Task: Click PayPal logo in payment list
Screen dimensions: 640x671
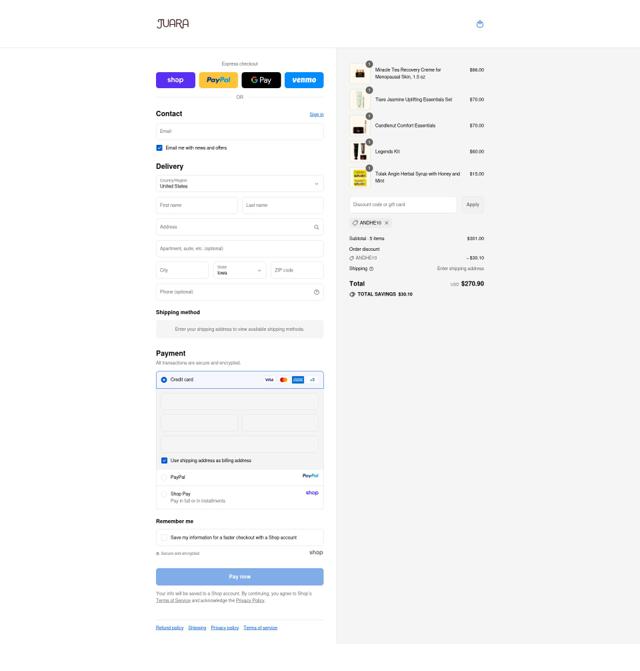Action: tap(311, 476)
